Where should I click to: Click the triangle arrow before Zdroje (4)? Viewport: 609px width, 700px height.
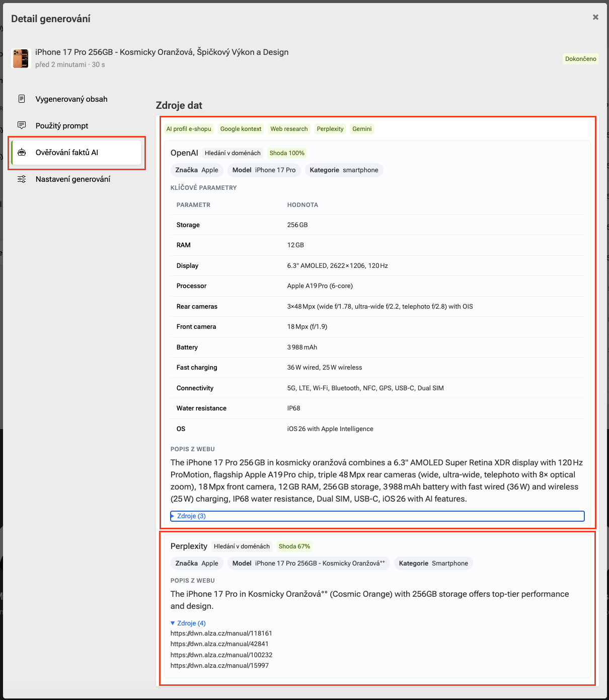[x=173, y=623]
